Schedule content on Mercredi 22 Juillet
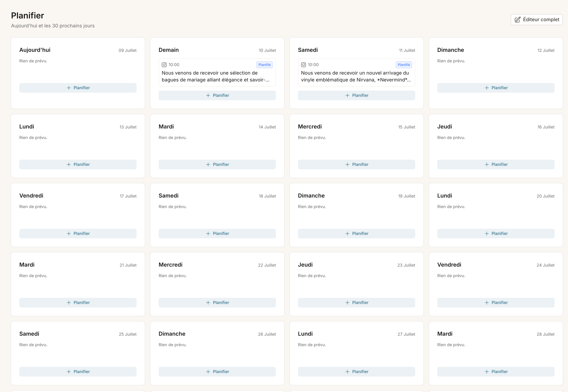The height and width of the screenshot is (392, 568). 217,303
